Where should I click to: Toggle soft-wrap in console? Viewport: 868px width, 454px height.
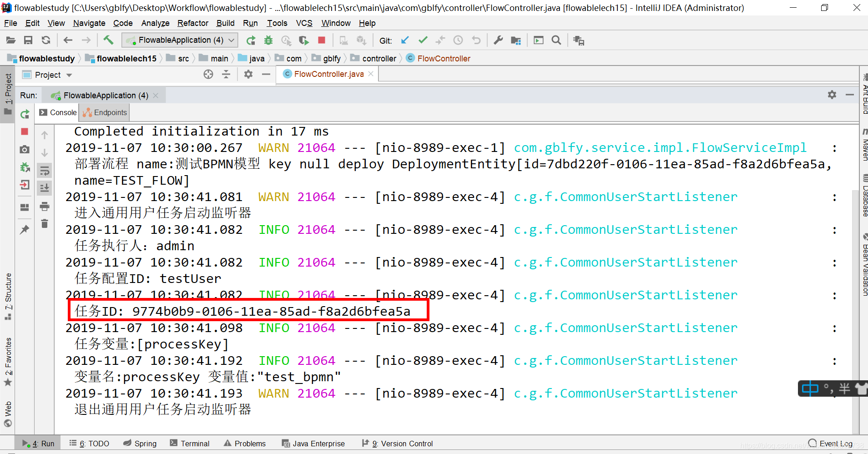point(45,171)
